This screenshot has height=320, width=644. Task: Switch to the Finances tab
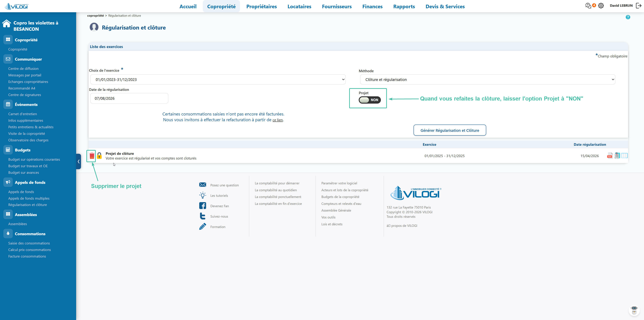pos(372,6)
